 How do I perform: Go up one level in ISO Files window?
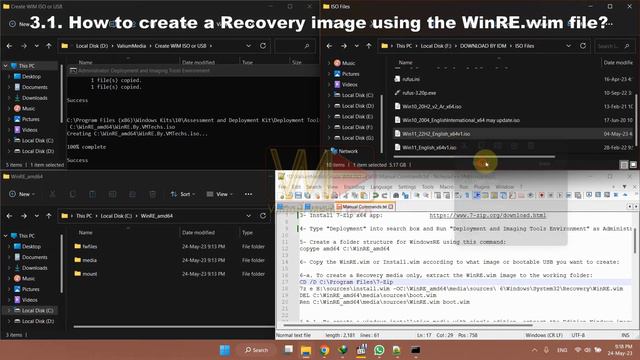[x=369, y=46]
